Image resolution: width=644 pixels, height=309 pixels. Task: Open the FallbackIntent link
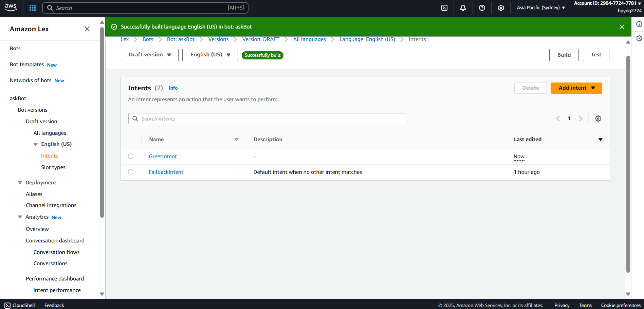[166, 172]
